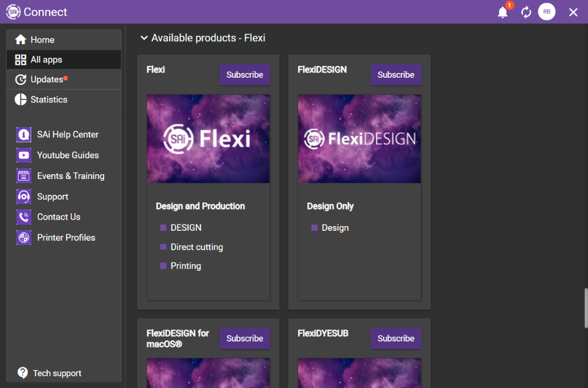The width and height of the screenshot is (588, 388).
Task: Click the FlexiDESIGN product image
Action: (x=359, y=139)
